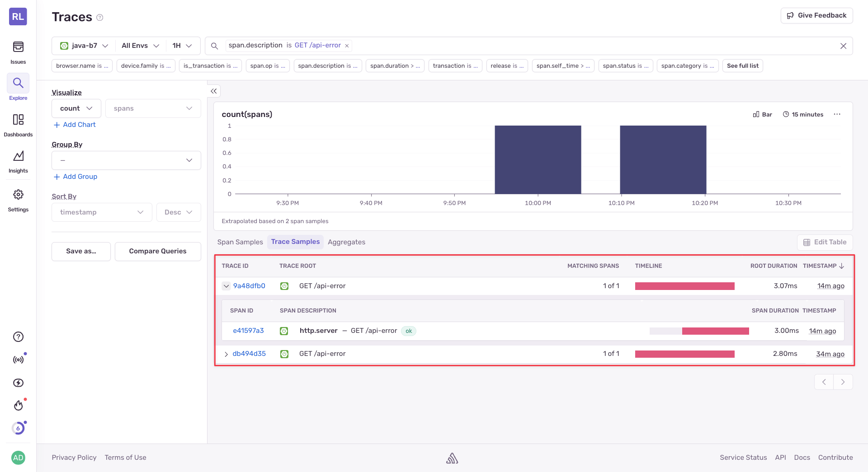The height and width of the screenshot is (472, 868).
Task: Open the count visualize dropdown
Action: click(76, 108)
